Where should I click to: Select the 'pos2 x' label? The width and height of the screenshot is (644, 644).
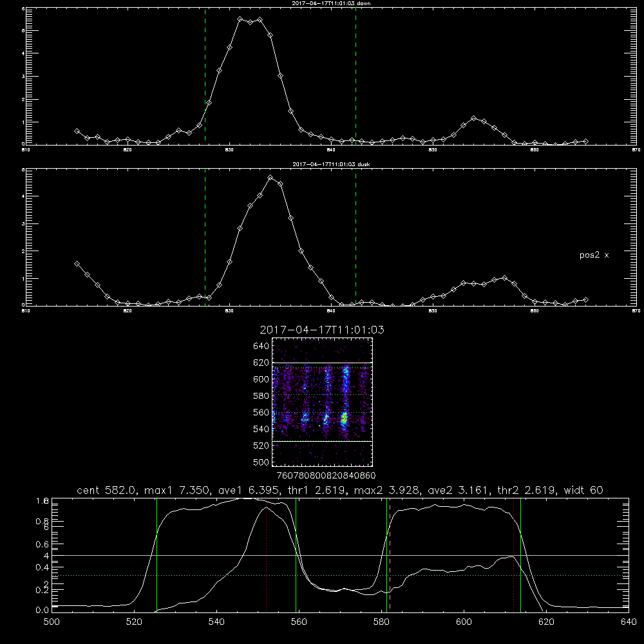coord(594,255)
